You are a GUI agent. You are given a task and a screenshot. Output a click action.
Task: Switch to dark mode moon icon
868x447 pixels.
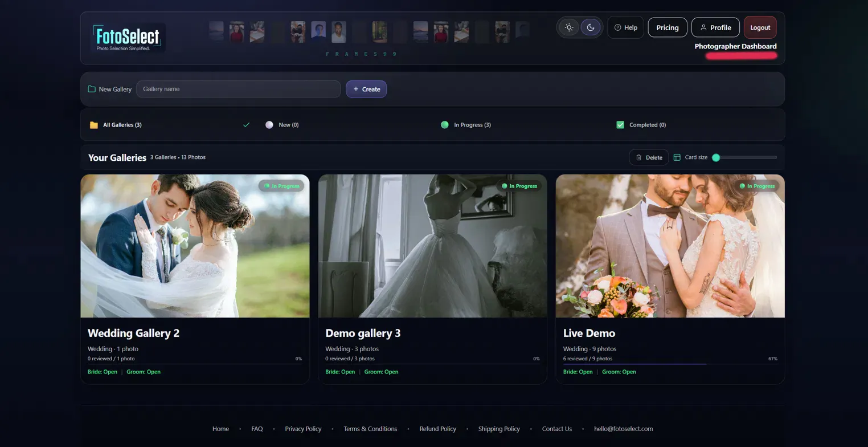[x=591, y=27]
